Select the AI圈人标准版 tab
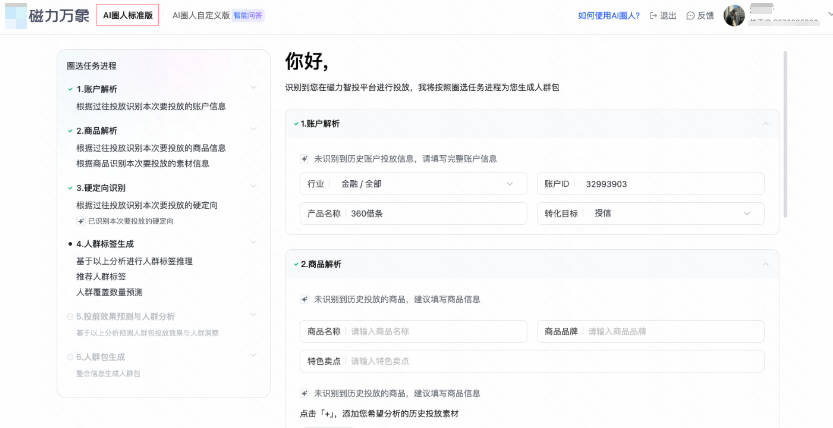This screenshot has width=833, height=428. pyautogui.click(x=128, y=15)
